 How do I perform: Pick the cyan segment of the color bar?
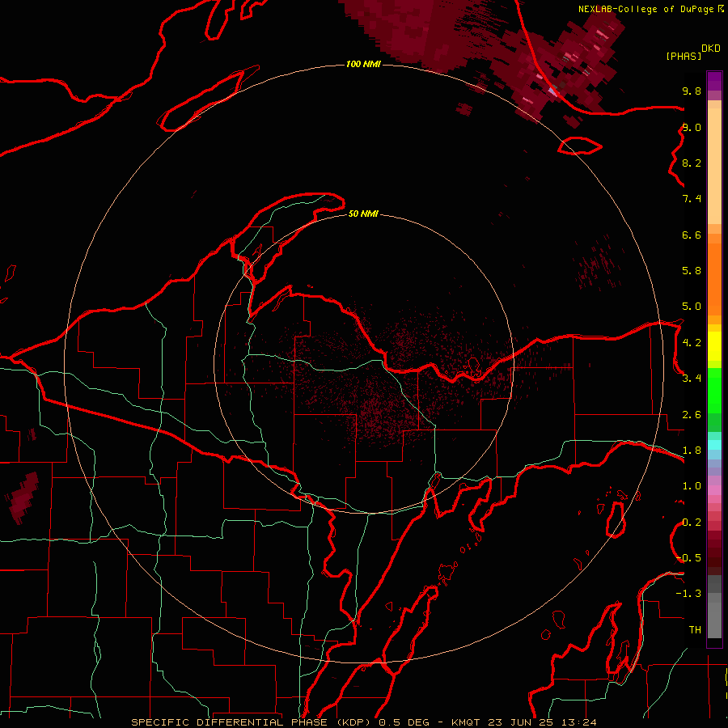(714, 445)
